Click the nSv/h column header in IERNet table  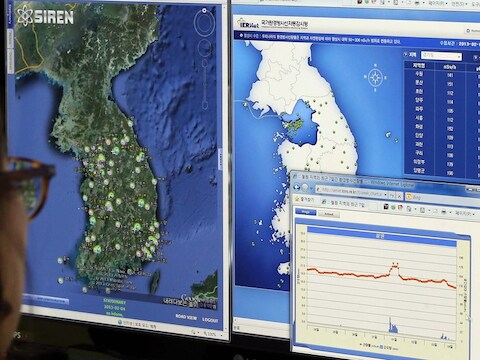tap(450, 66)
